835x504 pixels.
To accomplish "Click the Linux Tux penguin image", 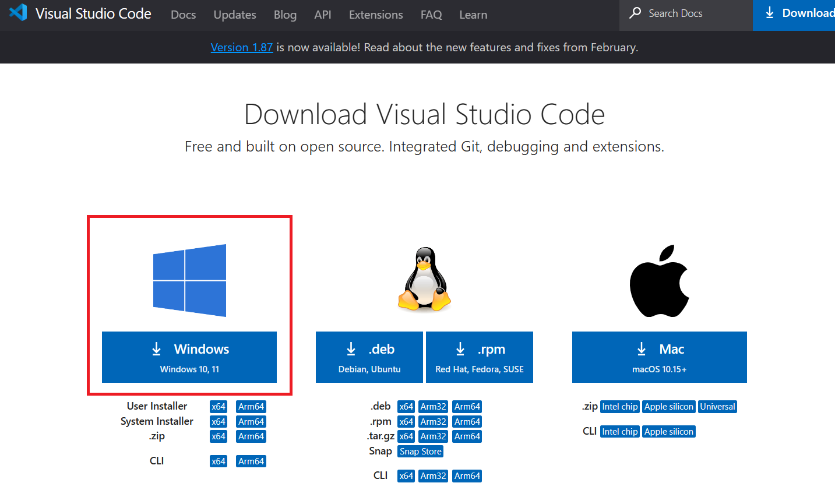I will coord(425,280).
